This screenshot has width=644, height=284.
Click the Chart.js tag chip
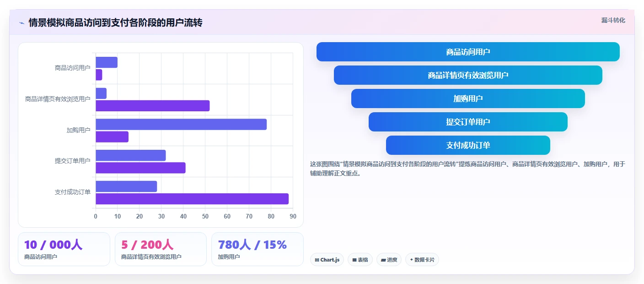327,260
